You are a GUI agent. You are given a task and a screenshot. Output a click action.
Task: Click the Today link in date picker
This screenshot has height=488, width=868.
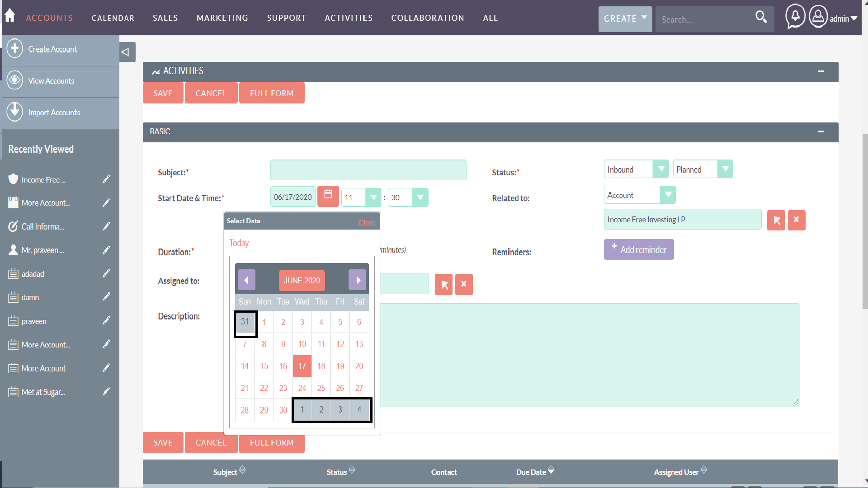click(x=239, y=243)
